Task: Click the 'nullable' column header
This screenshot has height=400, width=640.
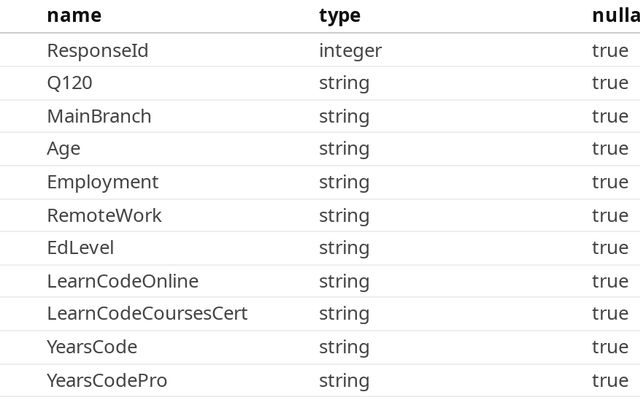Action: (x=616, y=16)
